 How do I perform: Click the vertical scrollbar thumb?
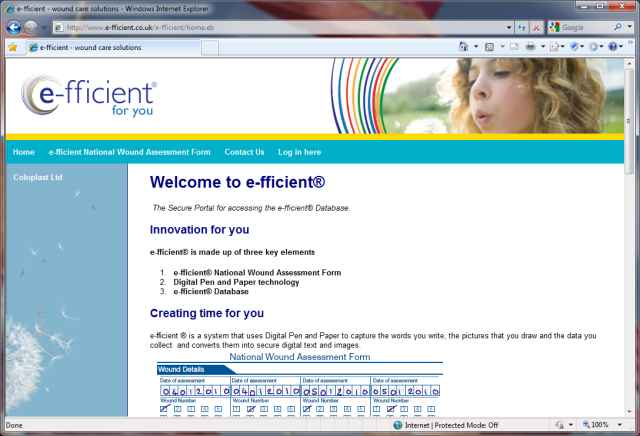click(629, 121)
